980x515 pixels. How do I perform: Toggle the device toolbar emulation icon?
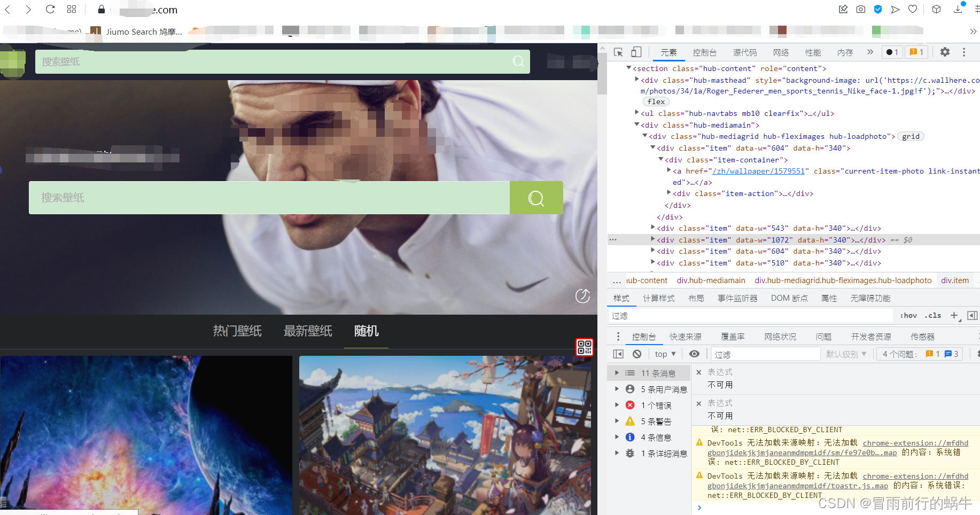636,52
